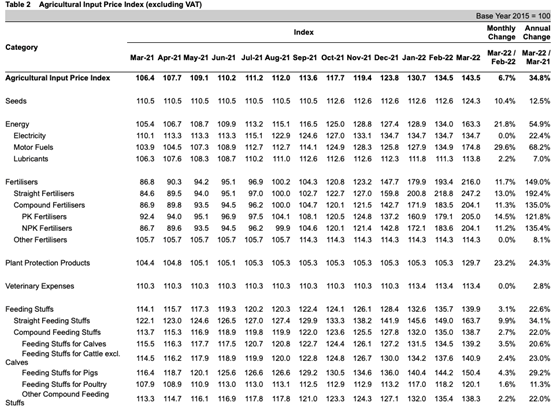Click the Electricity Aug-21 value 122.9
The width and height of the screenshot is (552, 407).
click(x=281, y=136)
